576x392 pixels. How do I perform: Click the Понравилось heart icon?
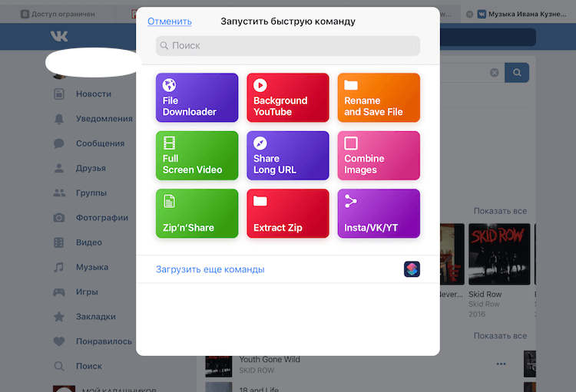click(x=59, y=341)
